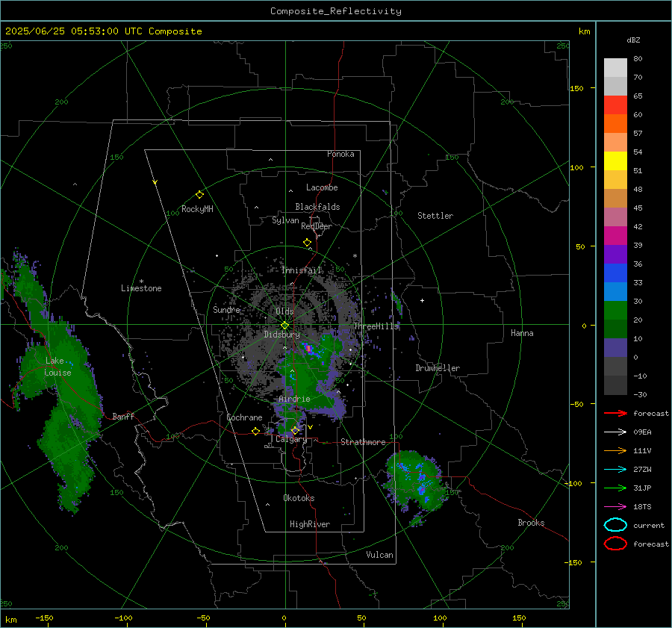
Task: Click the magenta storm core southeast of Didsbury
Action: coord(308,348)
